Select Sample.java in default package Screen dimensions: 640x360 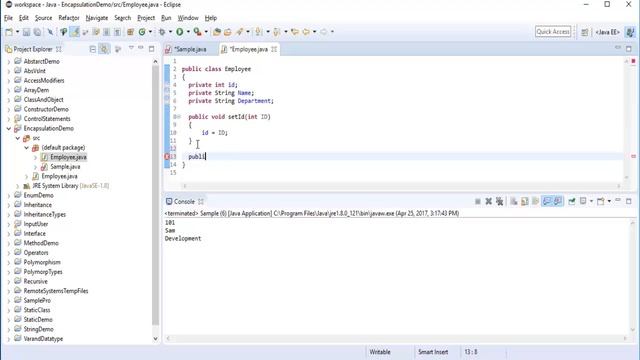65,167
